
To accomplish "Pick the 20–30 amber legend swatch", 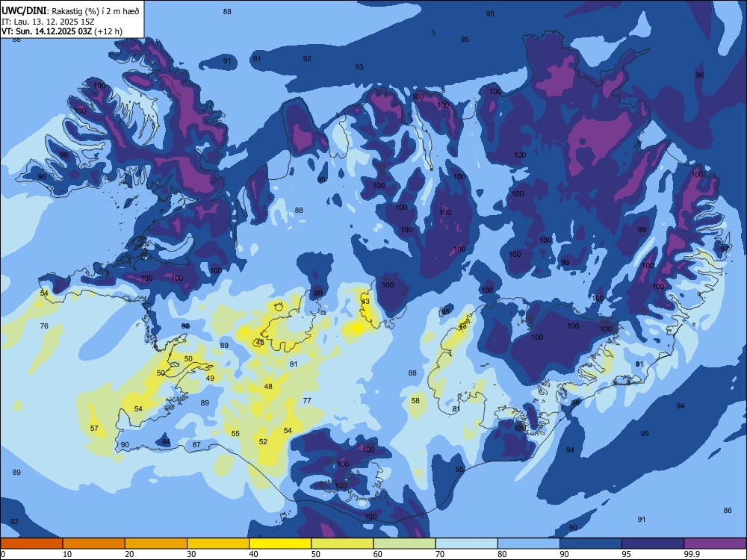I will click(x=156, y=544).
